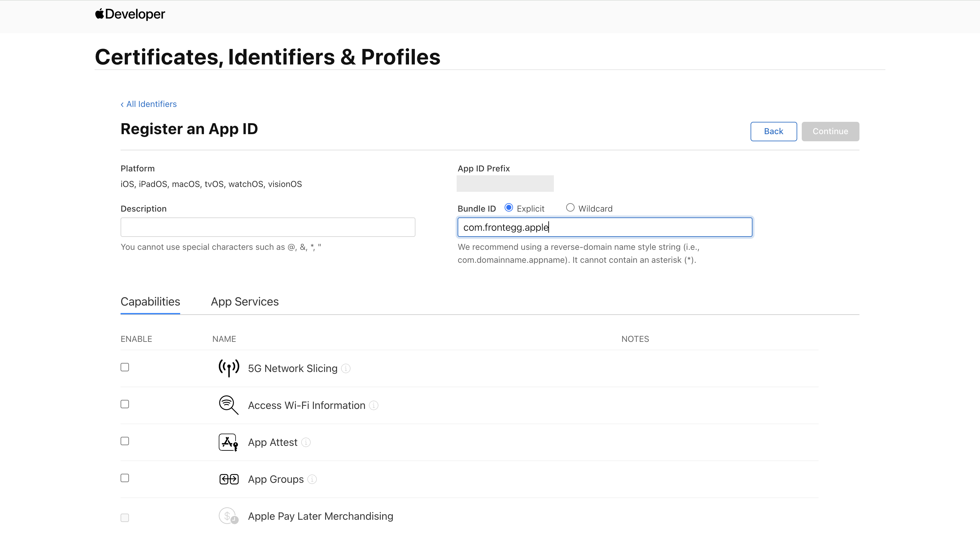This screenshot has width=980, height=534.
Task: Enable the 5G Network Slicing checkbox
Action: (125, 367)
